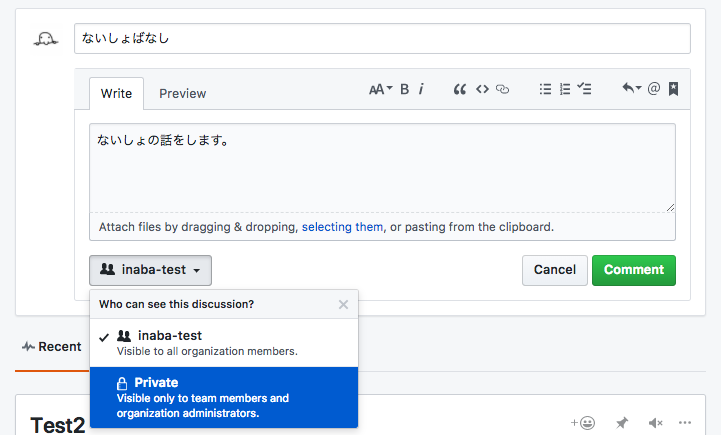Switch to the Write tab

[116, 94]
